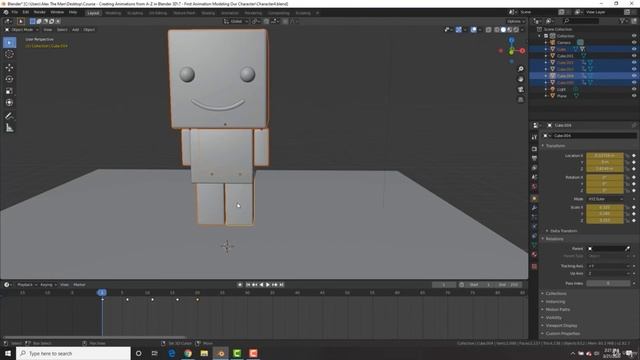Switch perspective/orthographic grid icon
640x360 pixels.
point(520,100)
